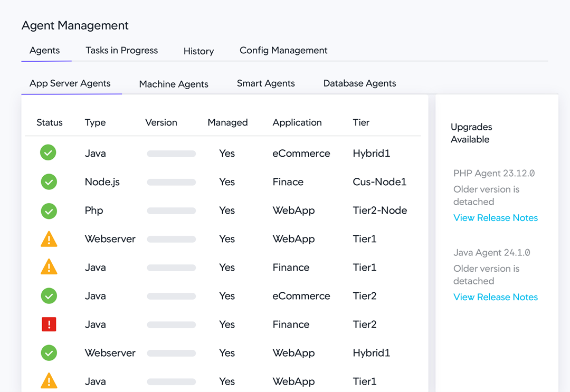Image resolution: width=570 pixels, height=392 pixels.
Task: Sort by Application column header
Action: [x=297, y=122]
